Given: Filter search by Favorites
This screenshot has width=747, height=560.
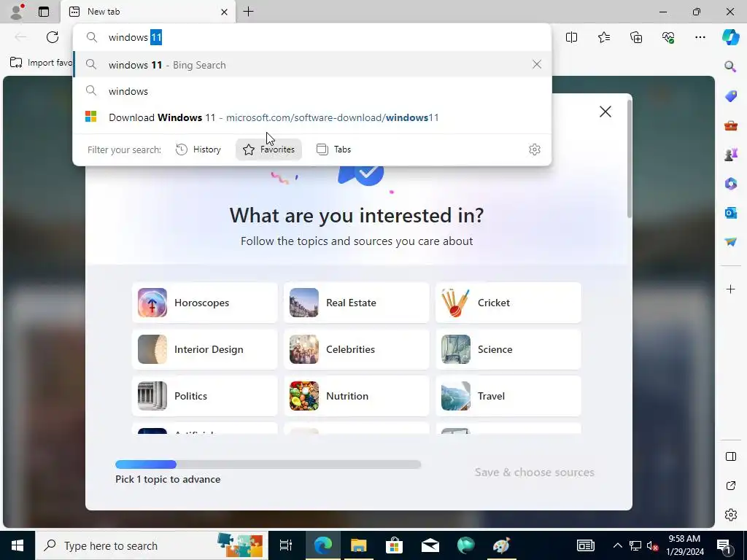Looking at the screenshot, I should coord(268,149).
